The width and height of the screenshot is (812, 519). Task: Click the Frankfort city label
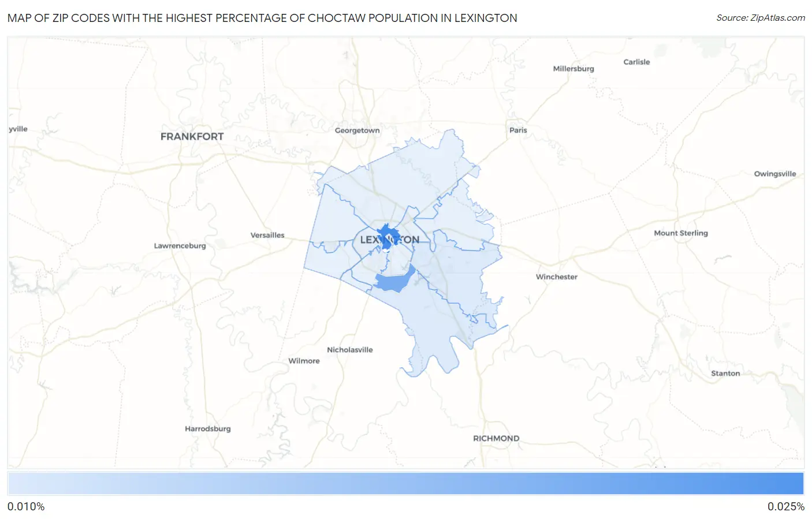point(192,137)
